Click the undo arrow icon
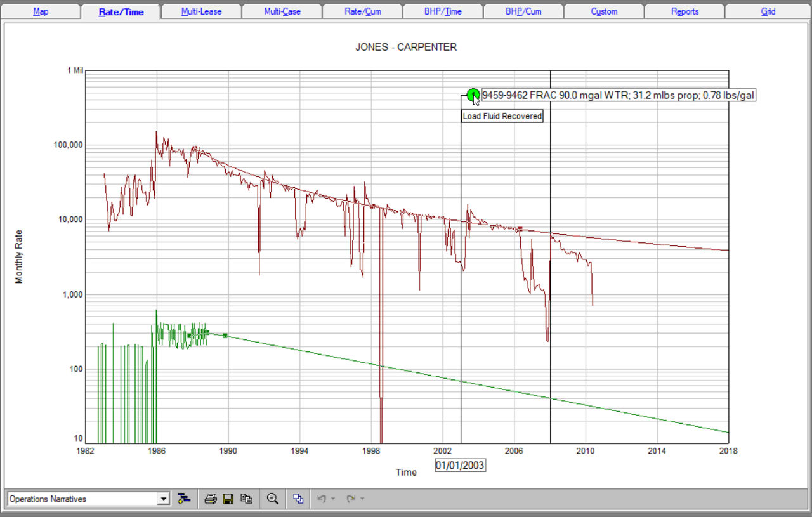The width and height of the screenshot is (812, 517). coord(322,499)
